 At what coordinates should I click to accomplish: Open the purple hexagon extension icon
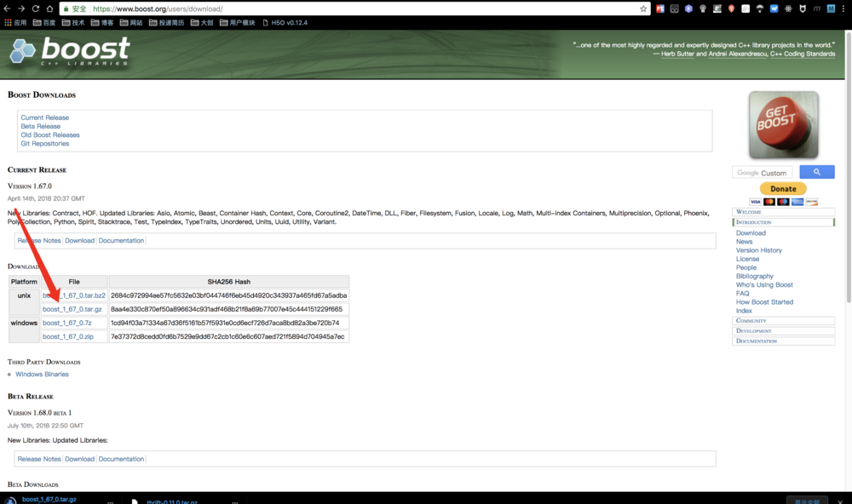(x=688, y=9)
